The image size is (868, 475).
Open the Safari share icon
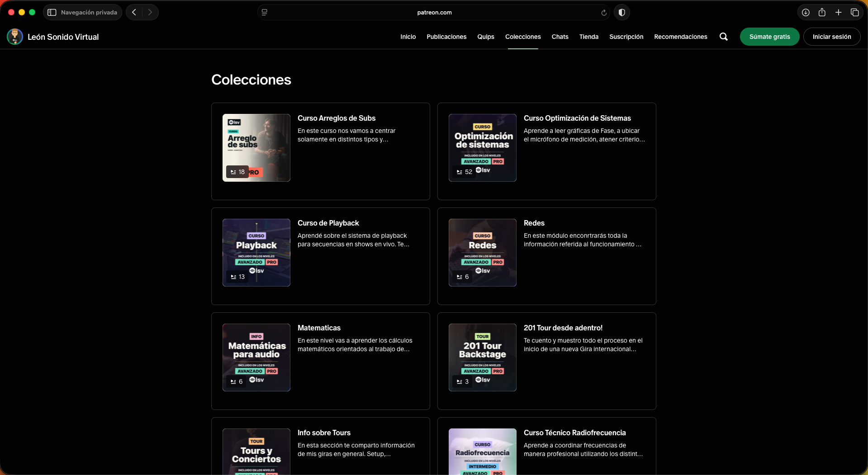click(x=822, y=12)
